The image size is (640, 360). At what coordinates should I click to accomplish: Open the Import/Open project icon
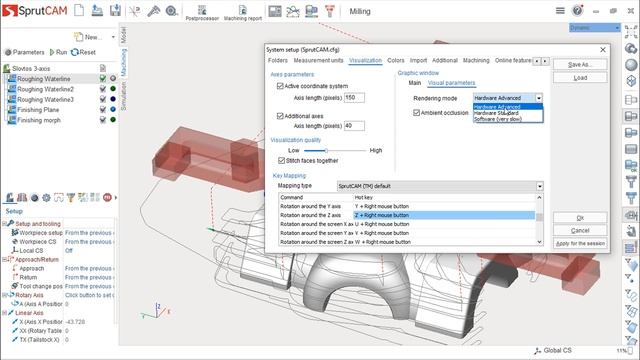click(x=97, y=10)
